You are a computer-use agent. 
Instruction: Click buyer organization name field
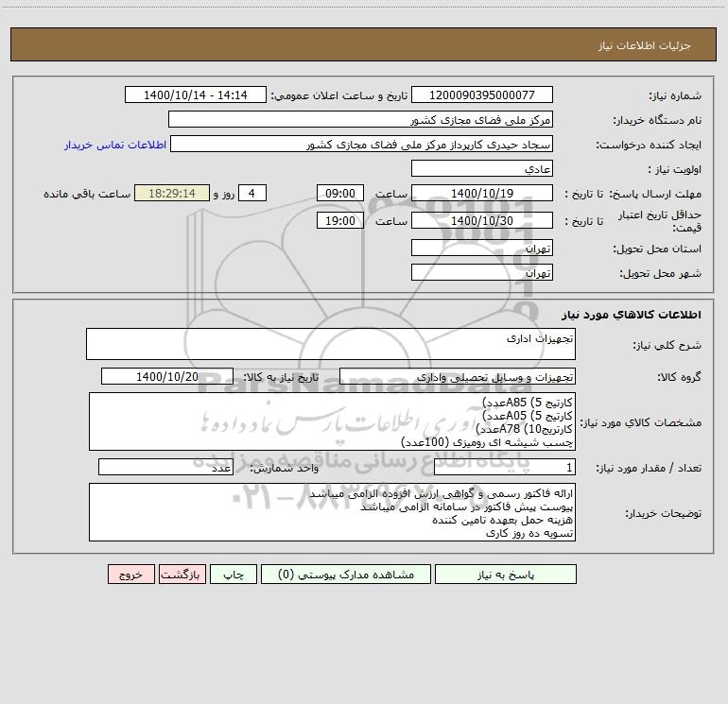360,119
